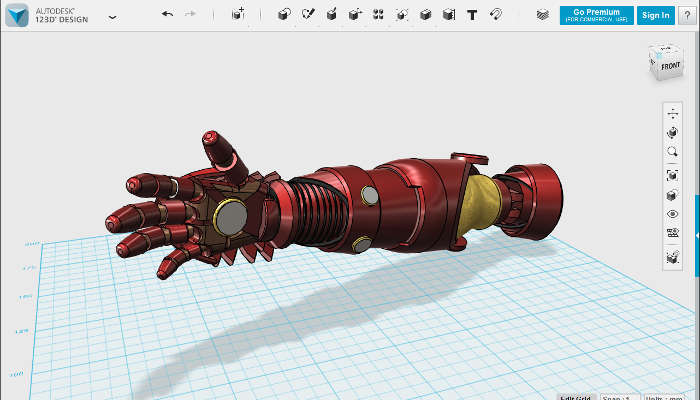
Task: Open the 123D Design application menu logo
Action: [x=17, y=15]
